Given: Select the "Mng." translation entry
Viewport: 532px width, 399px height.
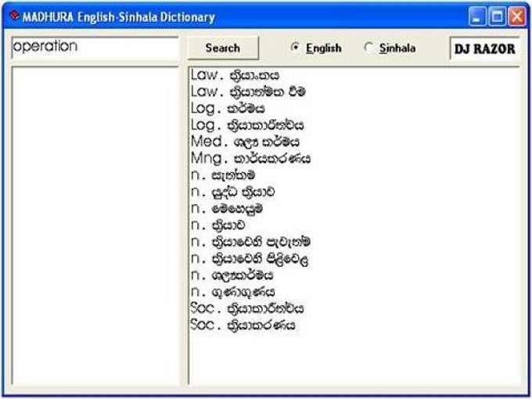Looking at the screenshot, I should coord(250,158).
